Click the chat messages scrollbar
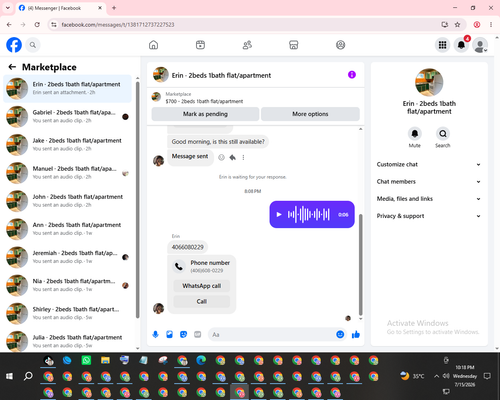500x400 pixels. (x=360, y=265)
